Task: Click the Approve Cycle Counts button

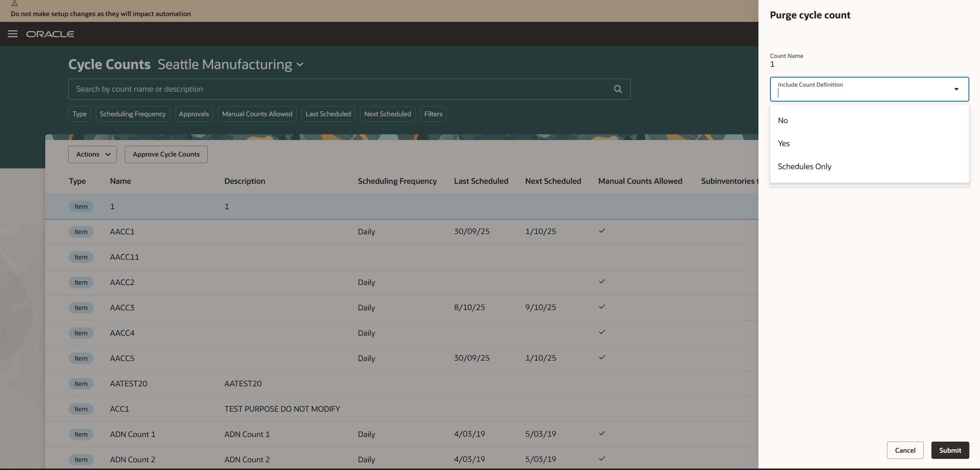Action: (166, 154)
